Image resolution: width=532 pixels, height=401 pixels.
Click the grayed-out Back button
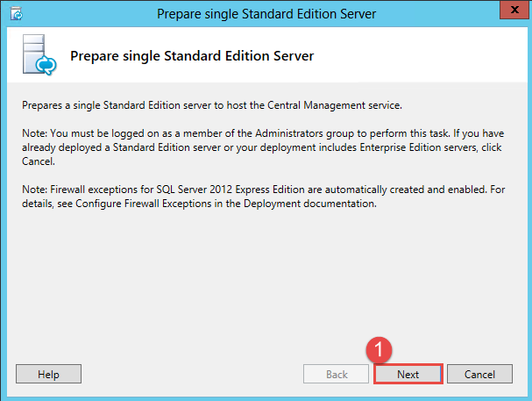tap(337, 375)
